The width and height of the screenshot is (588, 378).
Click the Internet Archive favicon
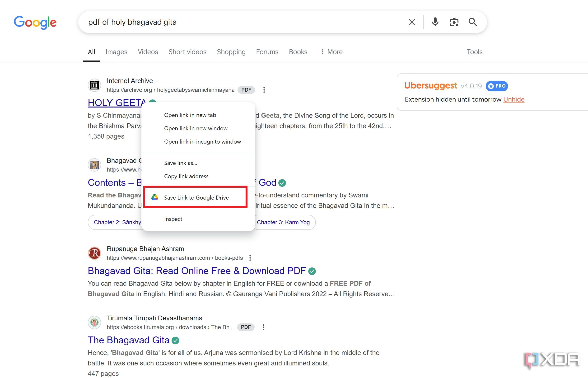[94, 85]
